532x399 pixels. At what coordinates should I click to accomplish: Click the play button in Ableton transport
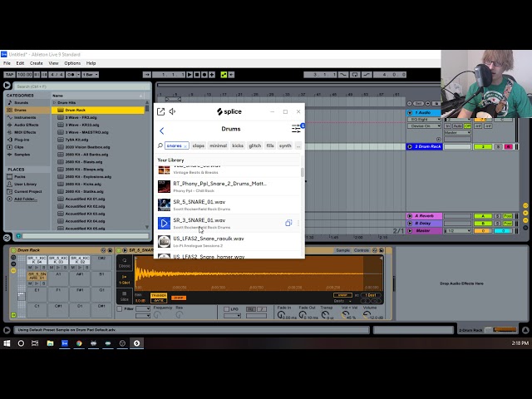tap(190, 75)
